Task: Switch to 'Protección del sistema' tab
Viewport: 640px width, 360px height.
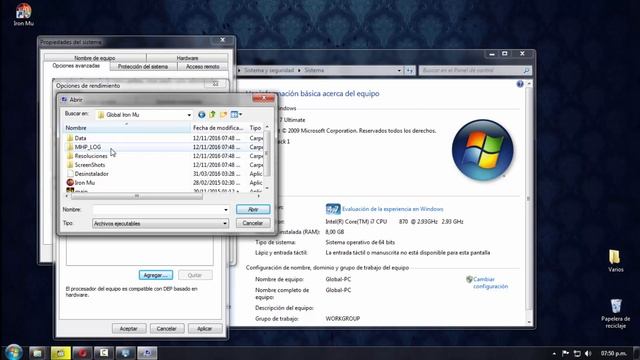Action: pyautogui.click(x=143, y=67)
